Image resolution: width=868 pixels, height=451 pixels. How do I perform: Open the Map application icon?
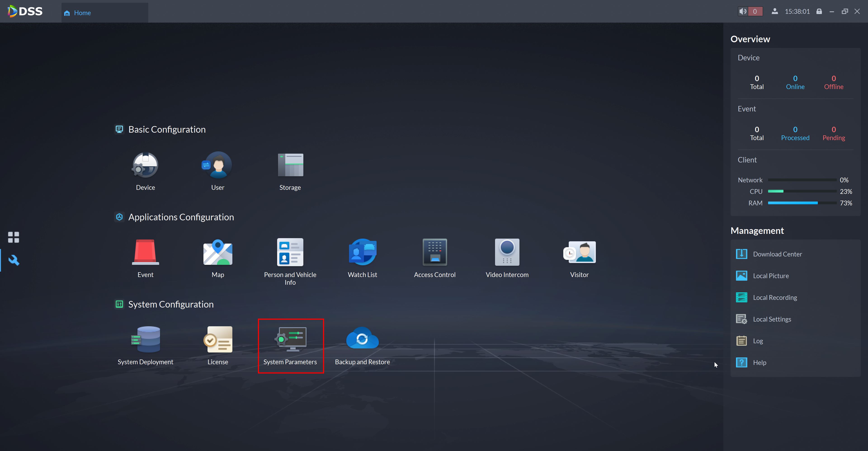click(x=218, y=252)
